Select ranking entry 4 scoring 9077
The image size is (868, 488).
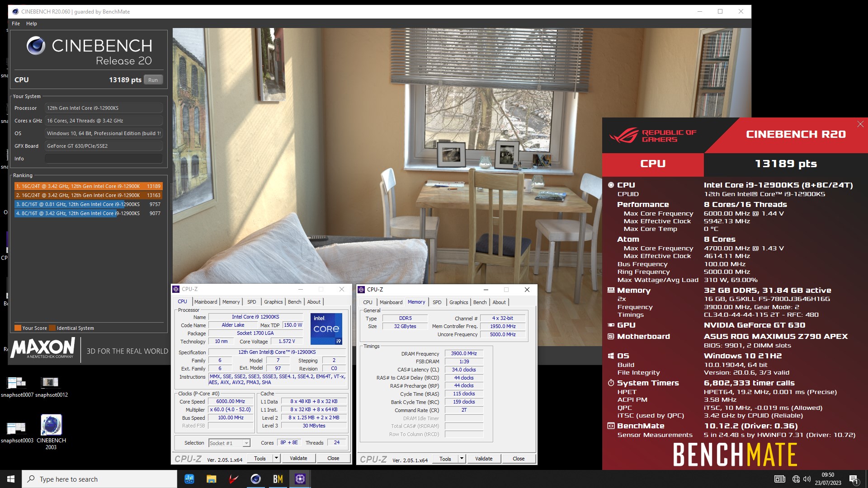click(88, 213)
